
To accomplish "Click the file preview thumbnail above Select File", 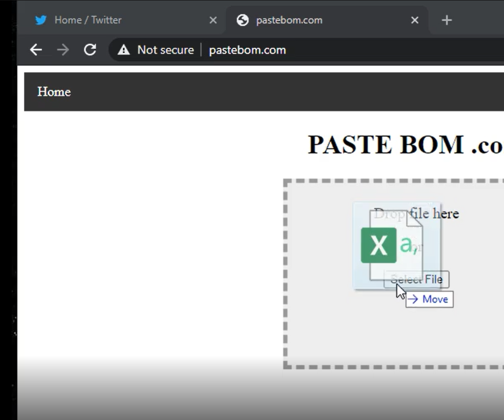I will [x=397, y=239].
